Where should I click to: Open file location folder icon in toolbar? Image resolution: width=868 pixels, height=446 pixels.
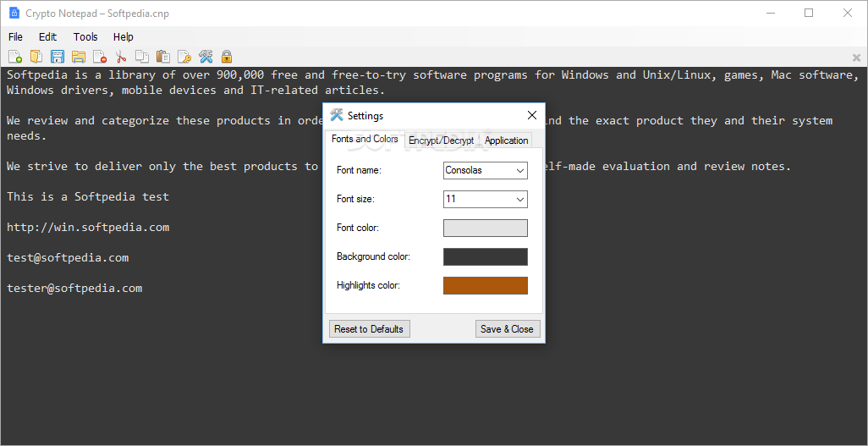pos(78,57)
